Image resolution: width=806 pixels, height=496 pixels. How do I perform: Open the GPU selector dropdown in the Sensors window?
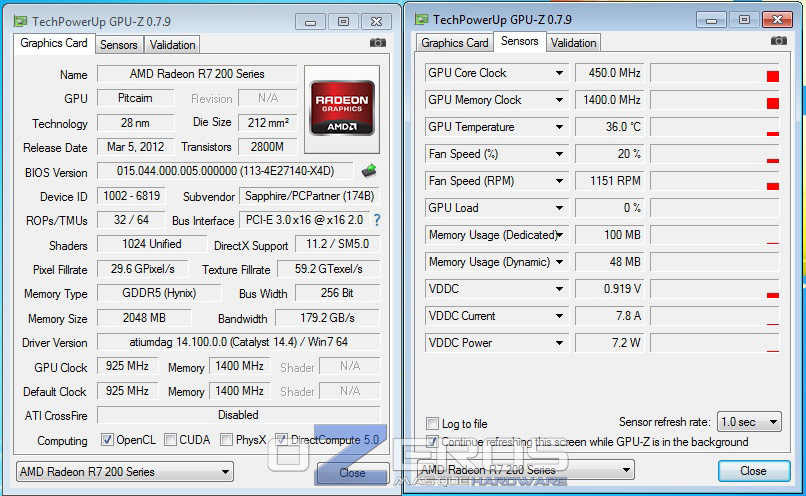pos(525,469)
